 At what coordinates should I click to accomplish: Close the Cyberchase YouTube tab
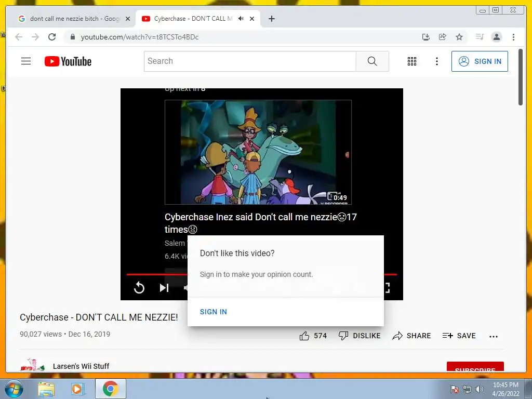click(252, 19)
